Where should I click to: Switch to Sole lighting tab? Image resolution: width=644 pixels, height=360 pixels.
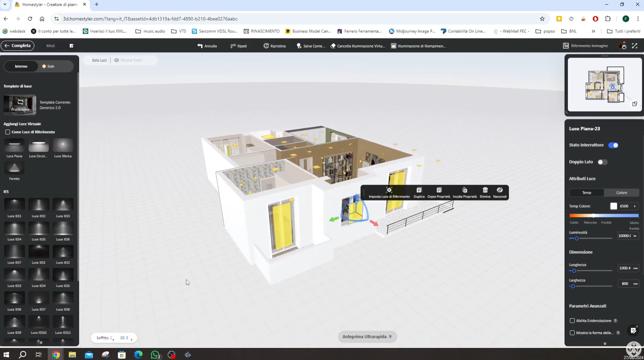click(49, 66)
